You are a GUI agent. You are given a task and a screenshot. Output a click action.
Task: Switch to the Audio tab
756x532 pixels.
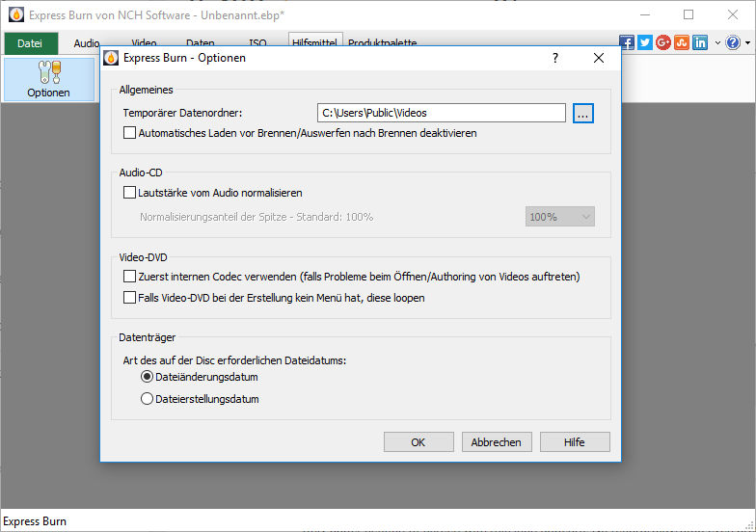(x=87, y=43)
